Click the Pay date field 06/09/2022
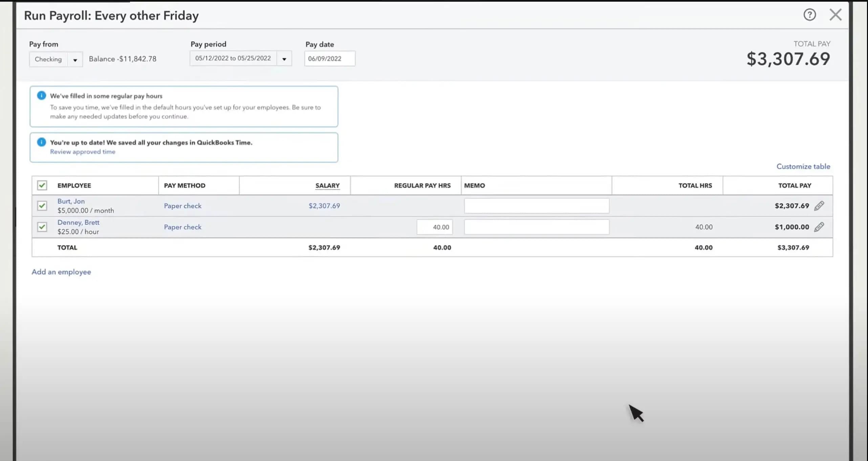The image size is (868, 461). pyautogui.click(x=330, y=59)
